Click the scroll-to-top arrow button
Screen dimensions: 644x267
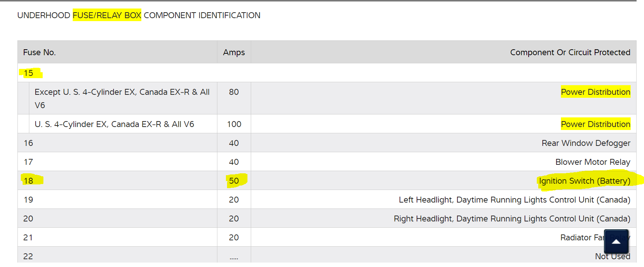[616, 241]
